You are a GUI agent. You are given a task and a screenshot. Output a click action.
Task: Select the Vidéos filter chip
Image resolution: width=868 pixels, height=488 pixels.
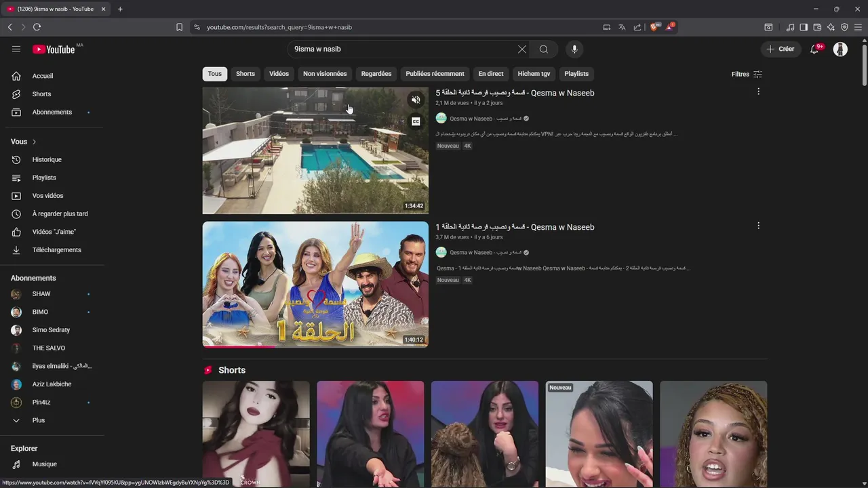(279, 74)
